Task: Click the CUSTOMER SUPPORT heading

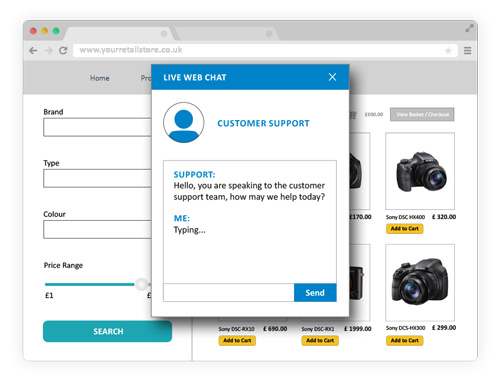Action: [x=263, y=123]
